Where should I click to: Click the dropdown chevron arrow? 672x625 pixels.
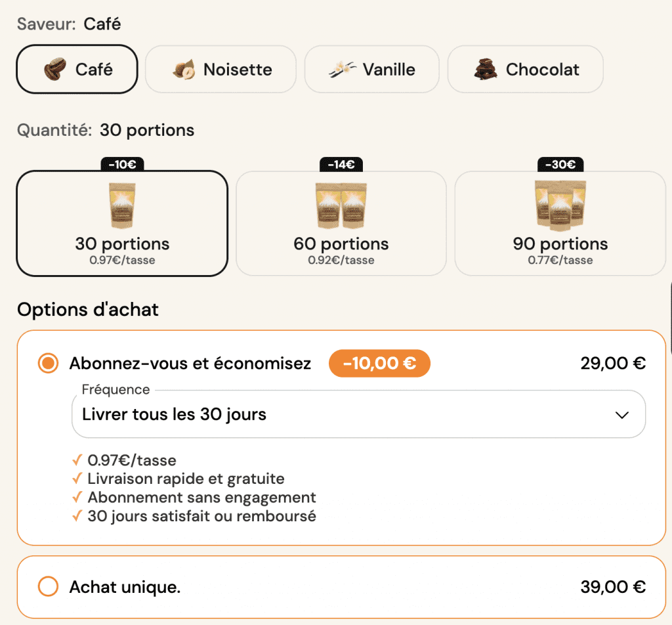[622, 415]
